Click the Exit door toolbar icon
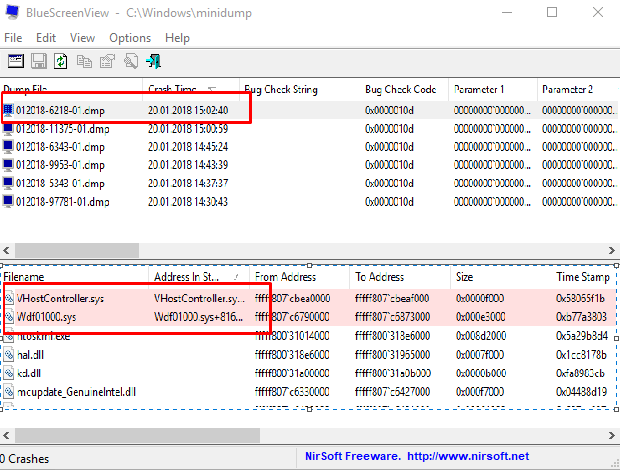The width and height of the screenshot is (620, 471). (x=154, y=62)
